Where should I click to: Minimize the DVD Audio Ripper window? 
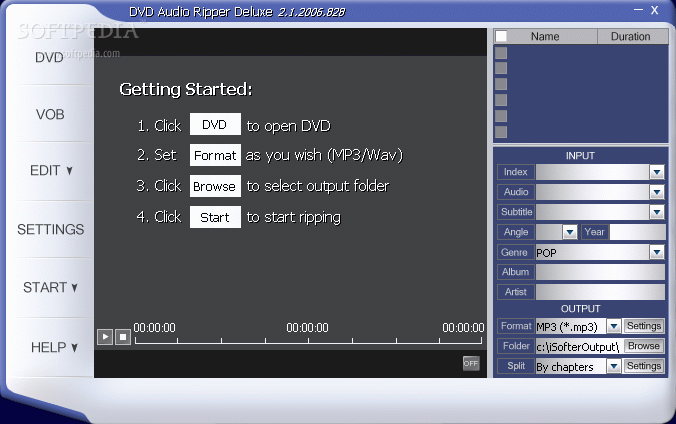coord(638,10)
